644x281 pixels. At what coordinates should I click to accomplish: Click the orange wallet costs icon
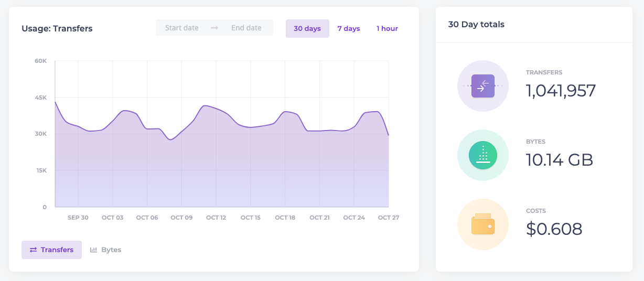(483, 224)
